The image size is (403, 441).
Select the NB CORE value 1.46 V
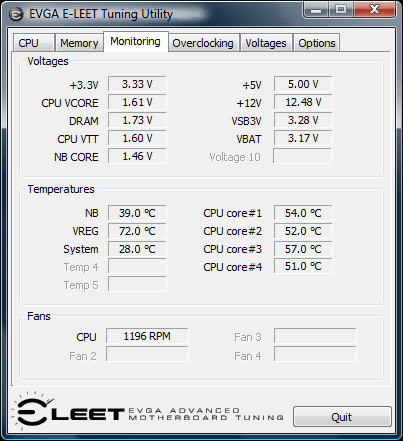[x=137, y=156]
